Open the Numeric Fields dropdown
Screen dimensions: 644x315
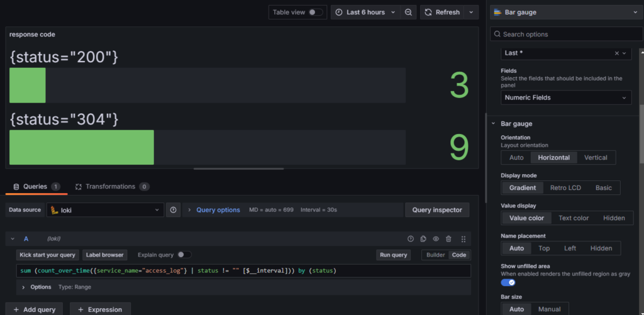[566, 97]
